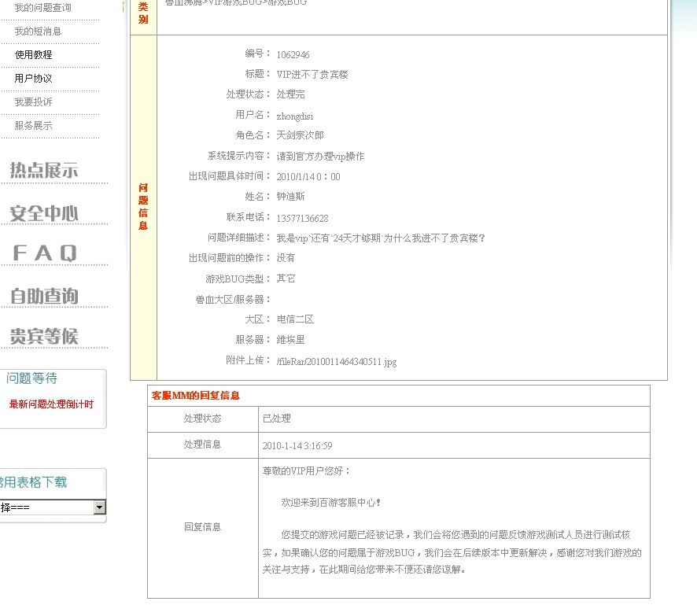This screenshot has width=697, height=616.
Task: Open 服务展示 in the sidebar
Action: [33, 126]
